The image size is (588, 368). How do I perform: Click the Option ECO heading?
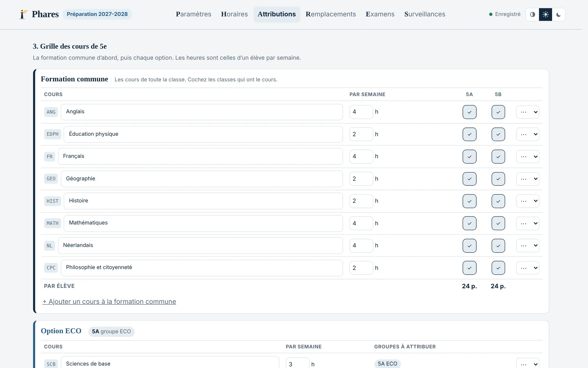61,331
